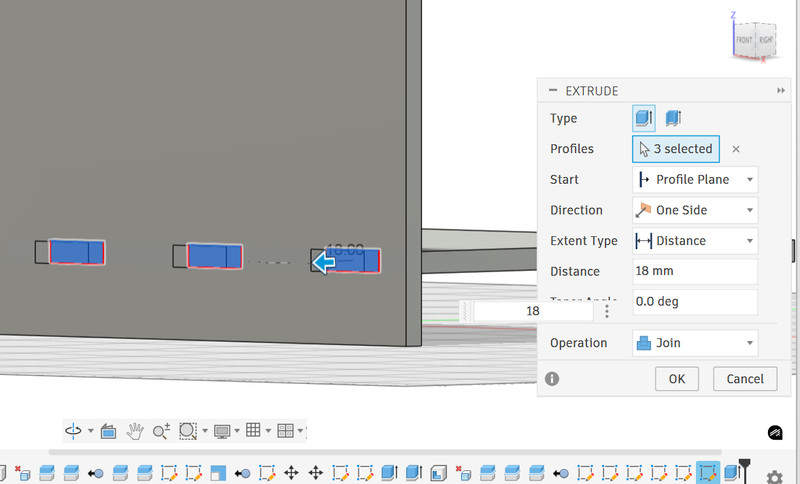Confirm the extrude with OK
This screenshot has height=484, width=800.
pyautogui.click(x=677, y=378)
